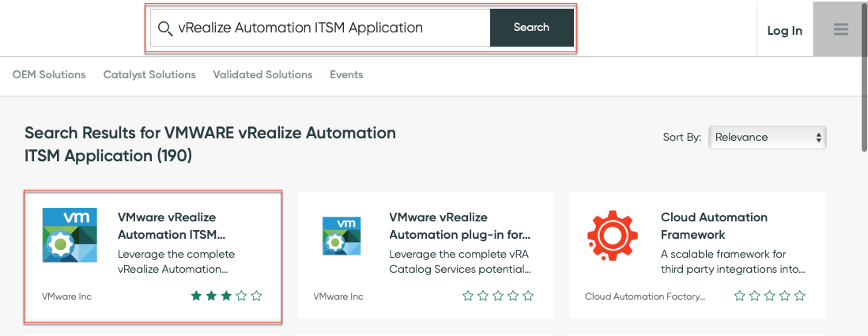Select the Validated Solutions tab
Viewport: 868px width, 336px height.
click(x=262, y=74)
